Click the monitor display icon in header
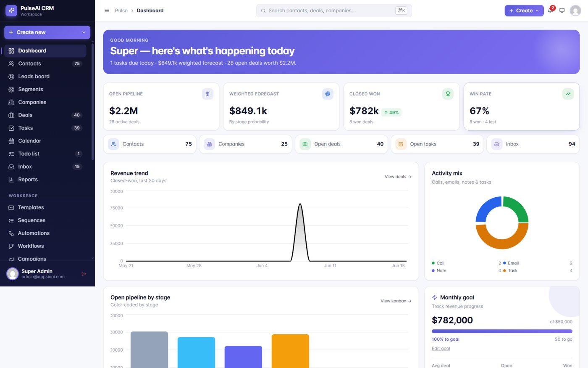The height and width of the screenshot is (368, 588). click(x=562, y=11)
